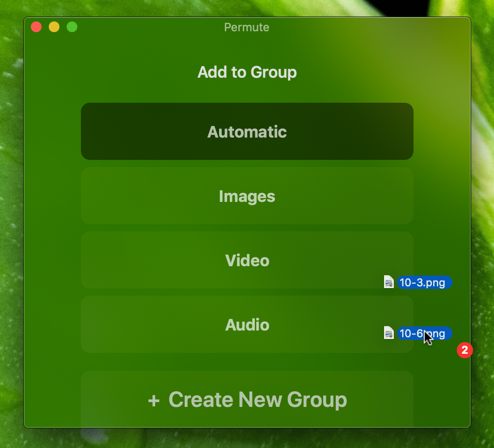Image resolution: width=494 pixels, height=448 pixels.
Task: Minimize the Permute window
Action: click(x=54, y=27)
